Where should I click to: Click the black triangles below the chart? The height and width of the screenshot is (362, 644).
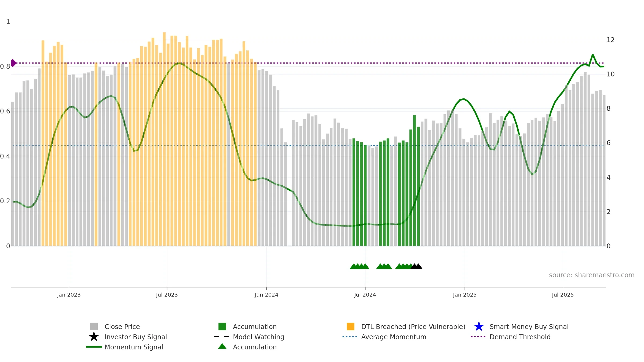416,266
